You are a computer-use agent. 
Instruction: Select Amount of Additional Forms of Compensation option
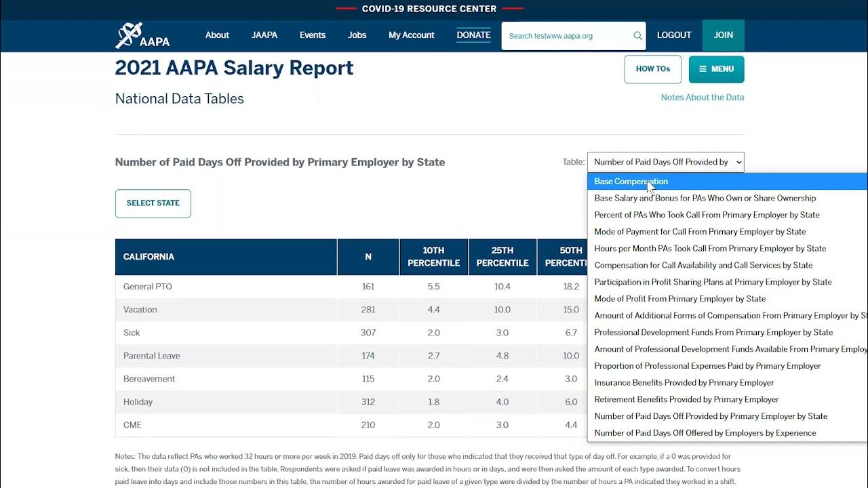[728, 316]
